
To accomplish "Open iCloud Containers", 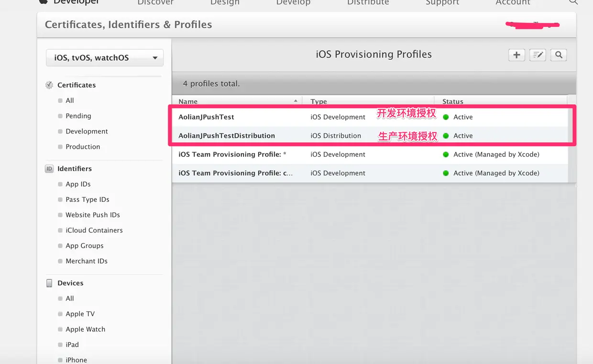I will [x=94, y=230].
